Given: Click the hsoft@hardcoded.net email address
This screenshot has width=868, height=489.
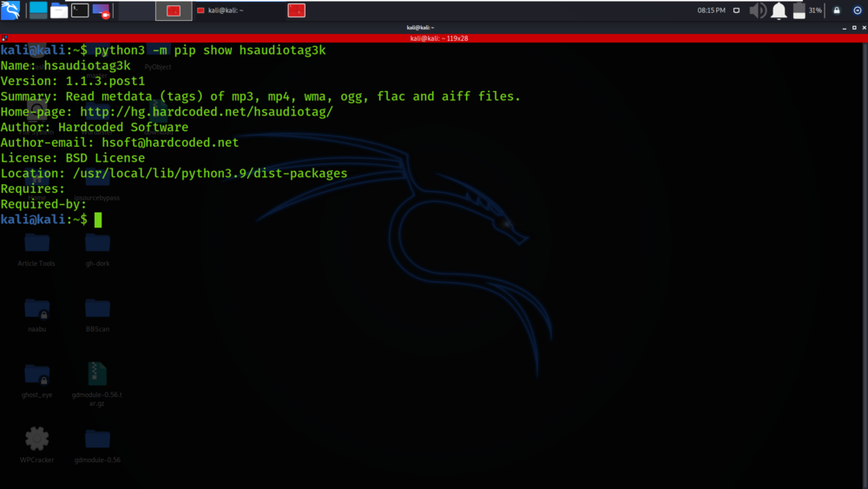Looking at the screenshot, I should click(170, 143).
